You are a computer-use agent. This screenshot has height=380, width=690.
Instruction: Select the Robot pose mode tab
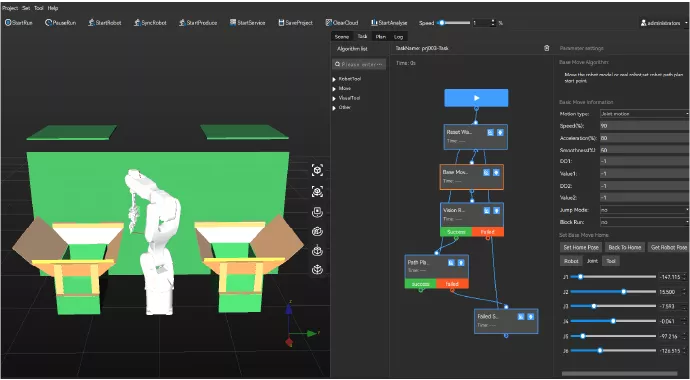[571, 261]
